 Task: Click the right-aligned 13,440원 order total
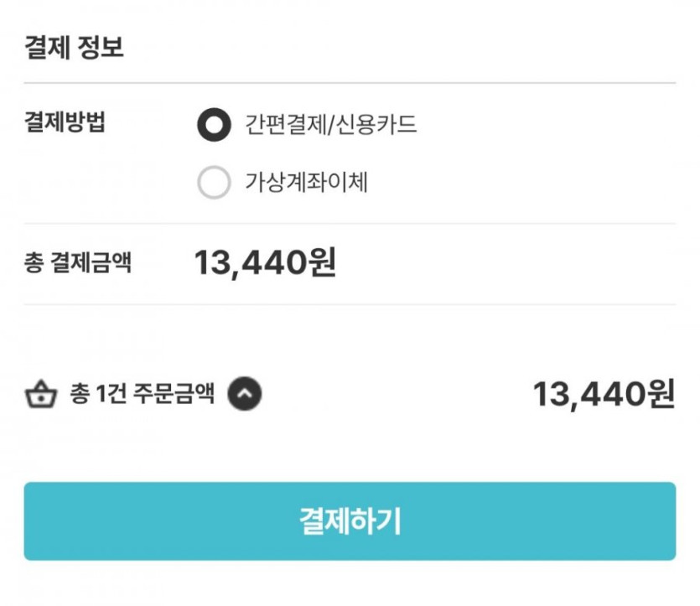click(604, 394)
